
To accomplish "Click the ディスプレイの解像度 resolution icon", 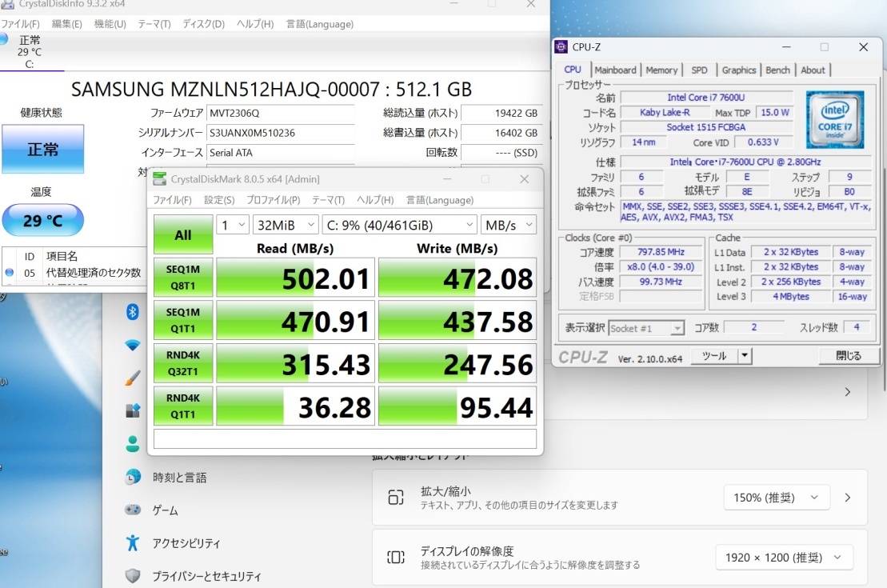I will pos(396,558).
